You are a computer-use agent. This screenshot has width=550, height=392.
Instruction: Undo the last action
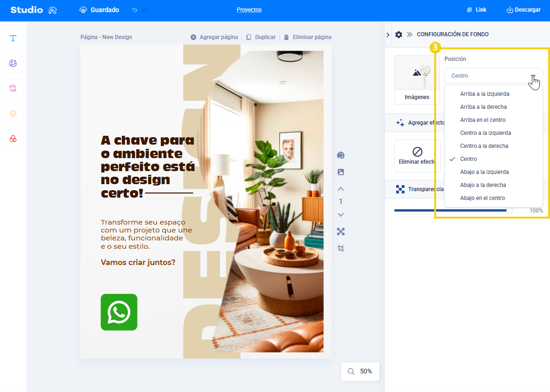pyautogui.click(x=135, y=10)
